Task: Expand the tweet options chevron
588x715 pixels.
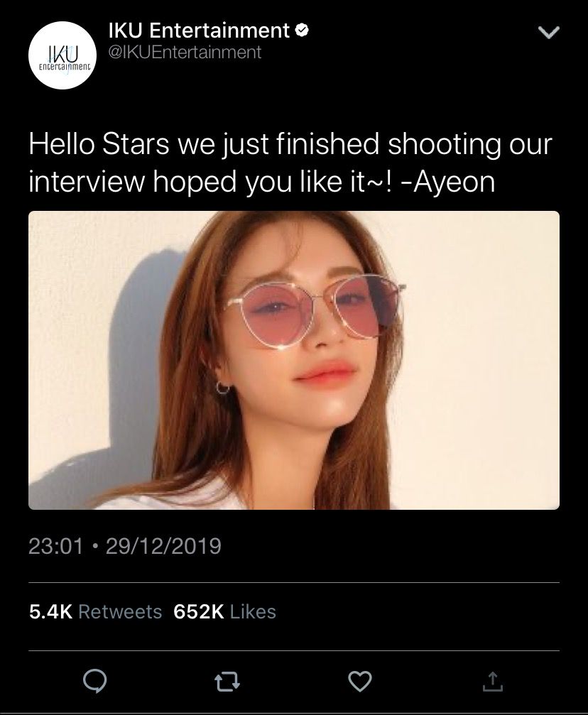Action: 548,33
